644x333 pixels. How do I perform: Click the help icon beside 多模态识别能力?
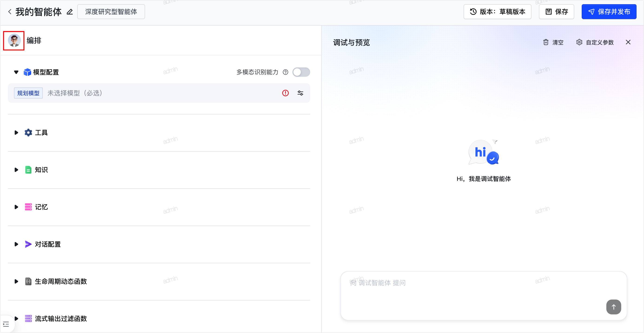[285, 72]
